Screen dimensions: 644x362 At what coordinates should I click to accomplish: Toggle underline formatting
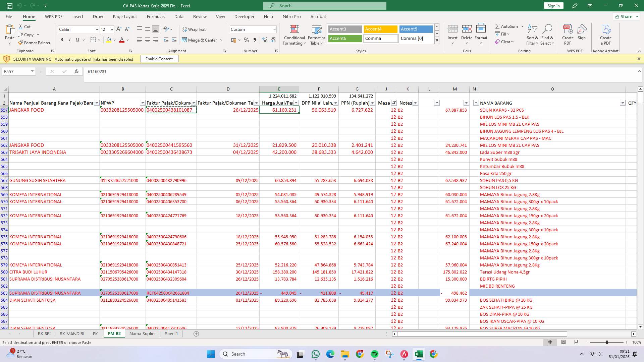77,40
